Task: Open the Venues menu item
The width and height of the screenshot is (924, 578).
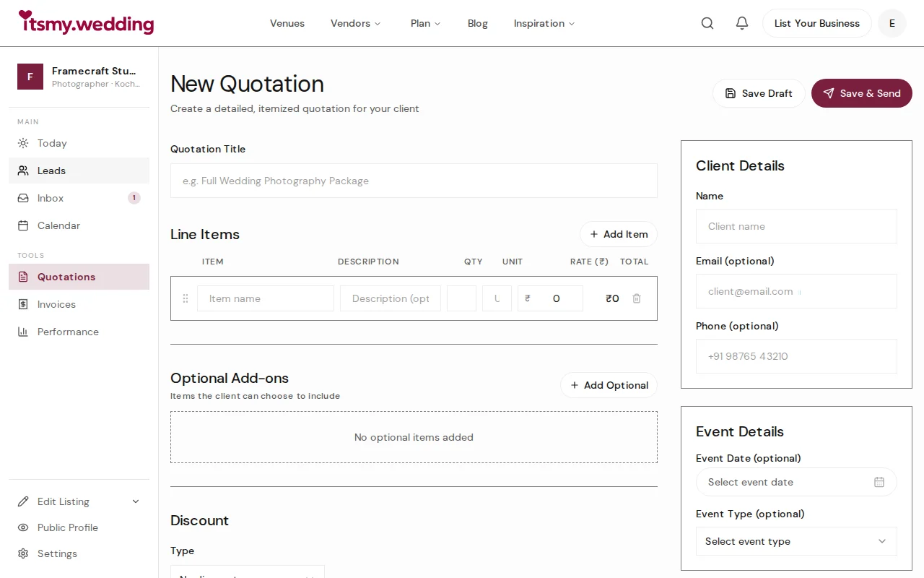Action: pyautogui.click(x=287, y=23)
